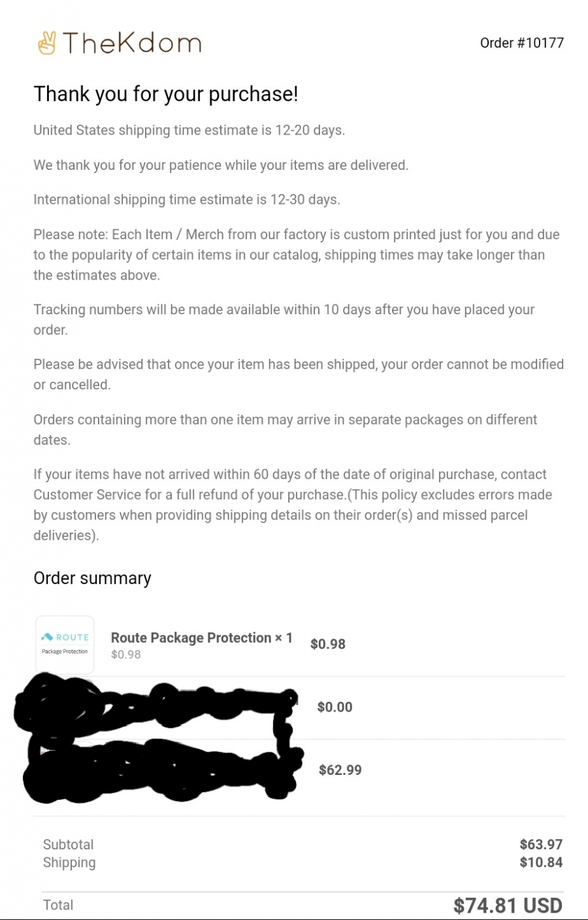Select the Order #10177 number

click(521, 43)
